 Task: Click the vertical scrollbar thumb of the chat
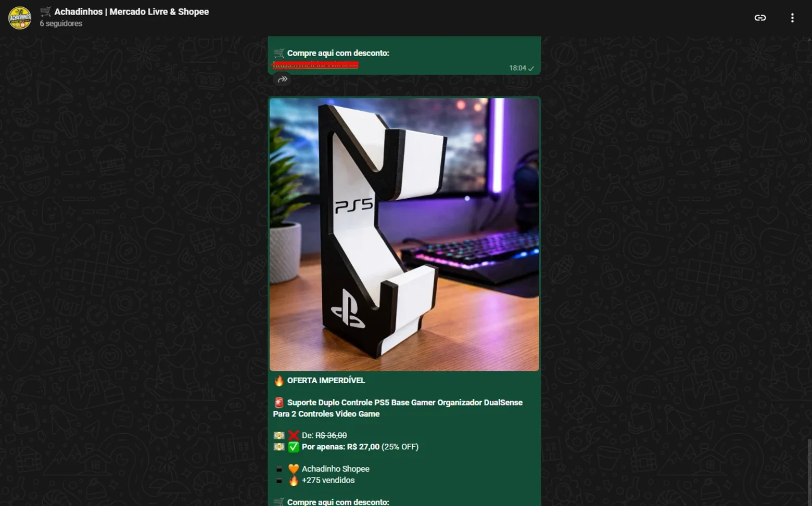809,472
